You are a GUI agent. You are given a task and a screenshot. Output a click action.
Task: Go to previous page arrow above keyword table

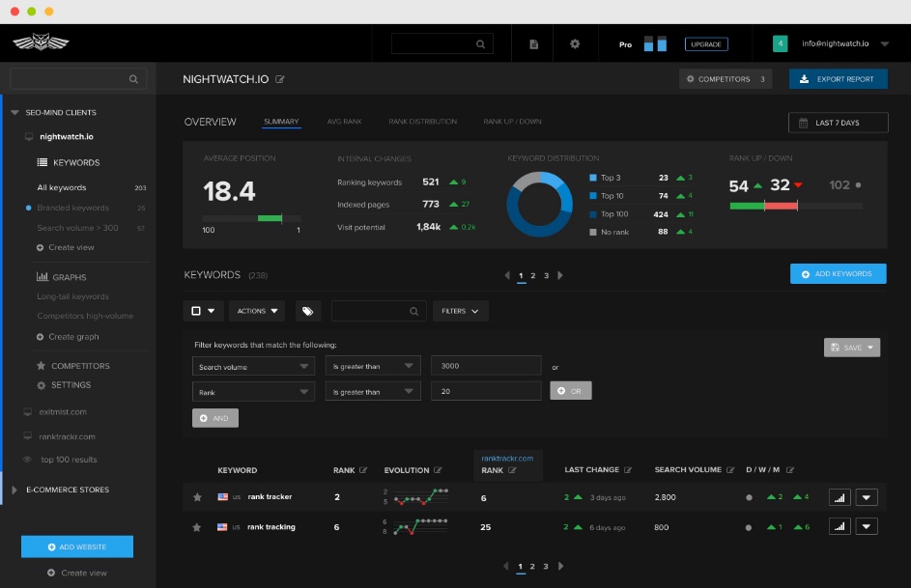point(507,275)
